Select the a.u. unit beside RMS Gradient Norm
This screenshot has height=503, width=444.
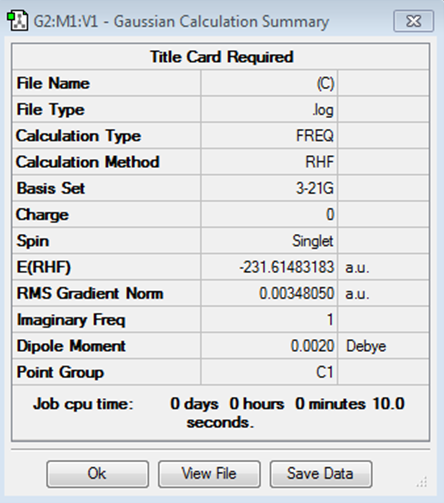tap(357, 294)
